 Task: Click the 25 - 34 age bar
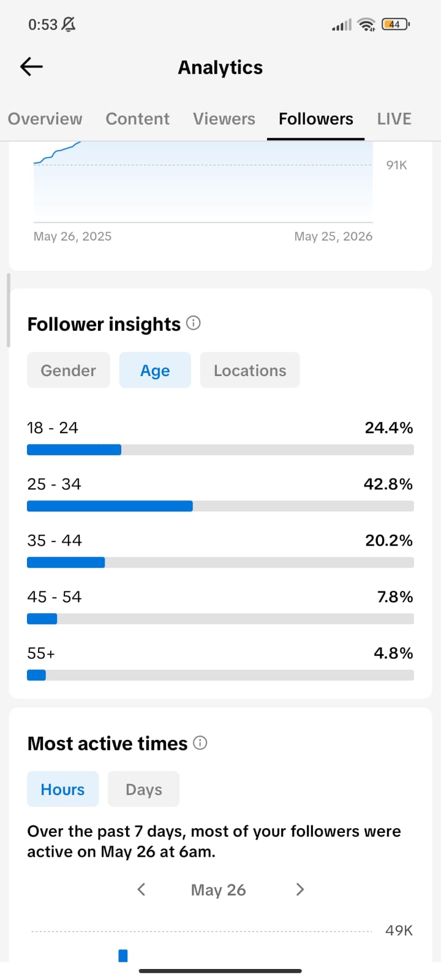point(221,506)
